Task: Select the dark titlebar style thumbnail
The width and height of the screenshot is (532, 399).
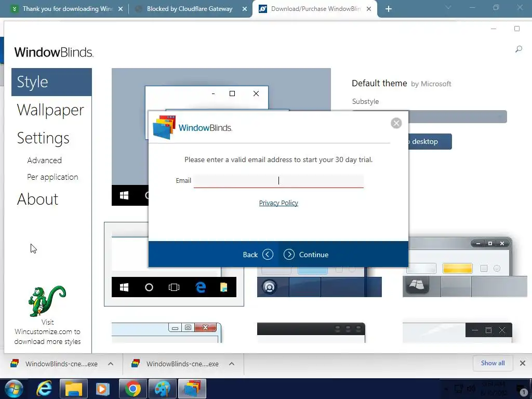Action: point(311,332)
